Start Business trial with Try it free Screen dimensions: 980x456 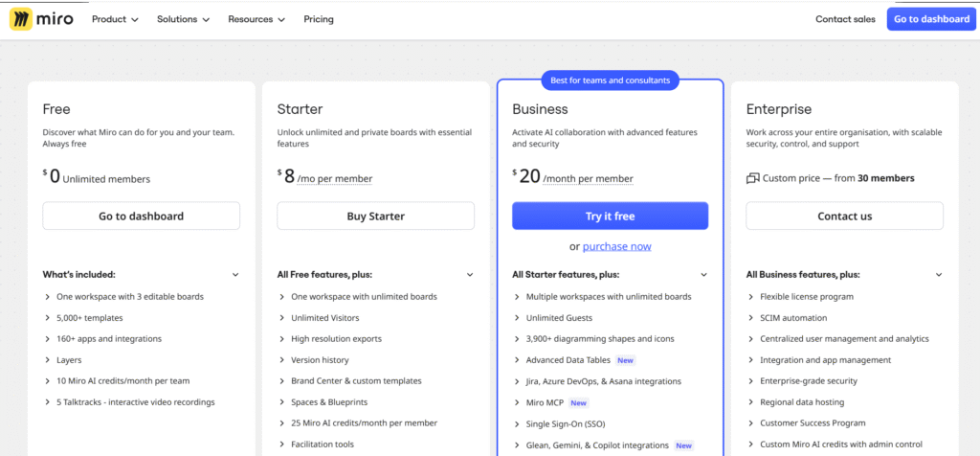[x=610, y=217]
